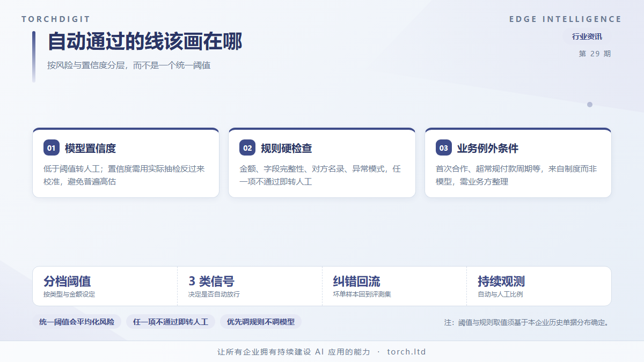Click the note starting 注：阈值与规则取值
Screen dimensions: 644x362
click(x=528, y=322)
